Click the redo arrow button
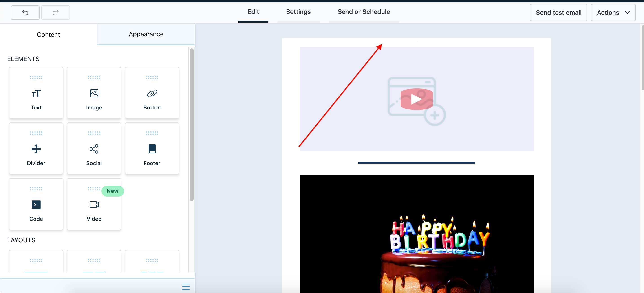The width and height of the screenshot is (644, 293). (55, 13)
